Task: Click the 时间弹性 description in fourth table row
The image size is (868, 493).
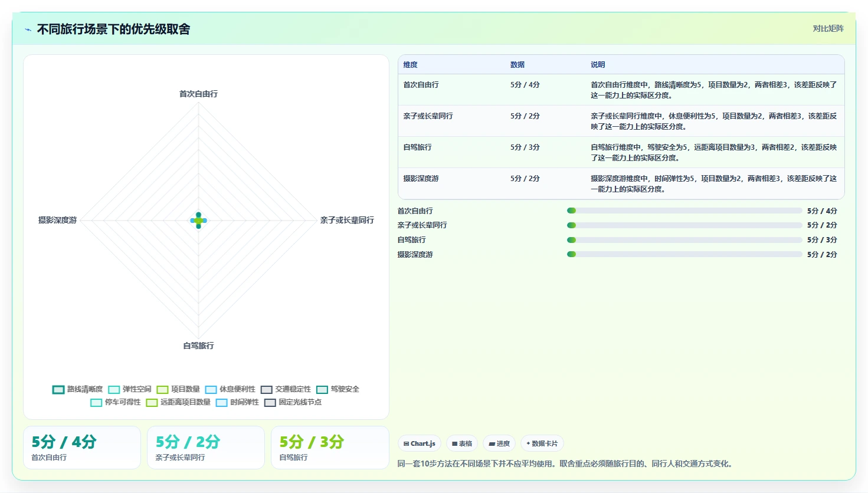Action: coord(714,184)
